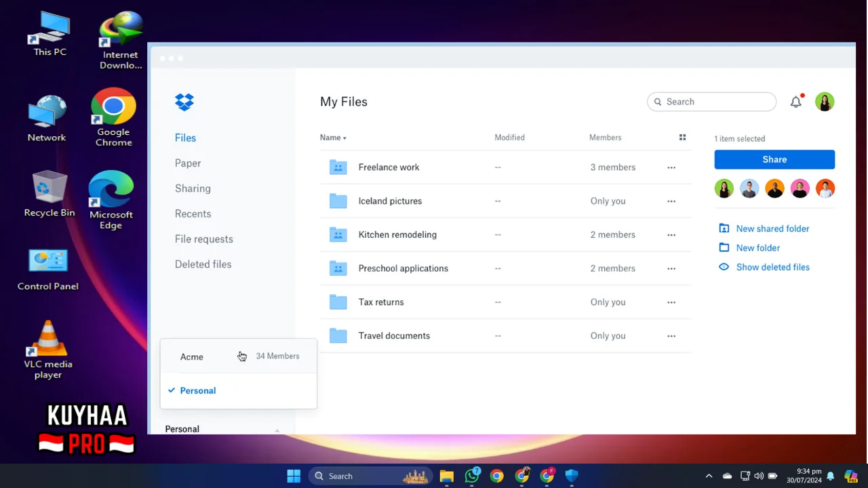
Task: Open the notifications bell icon
Action: click(x=796, y=102)
